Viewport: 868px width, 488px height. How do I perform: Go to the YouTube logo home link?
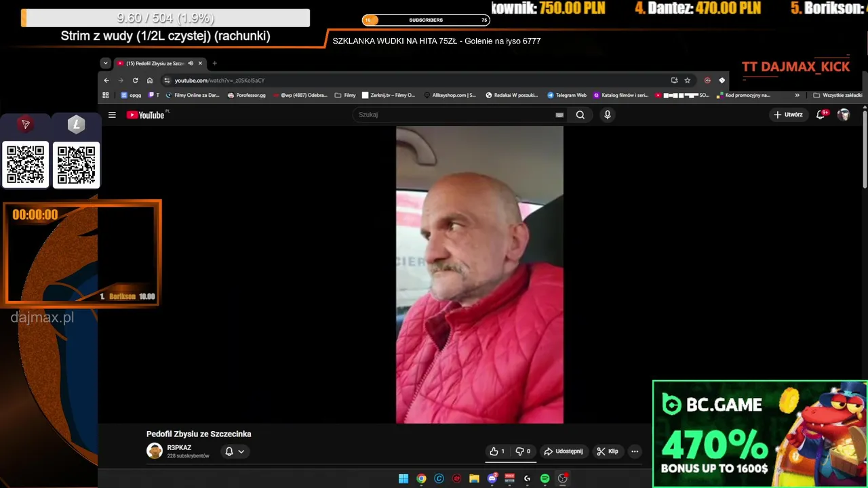[x=145, y=115]
